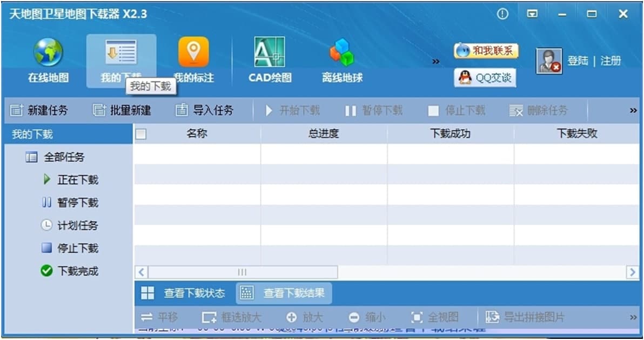Image resolution: width=644 pixels, height=340 pixels.
Task: Open QQ交谈 chat button
Action: pyautogui.click(x=485, y=77)
